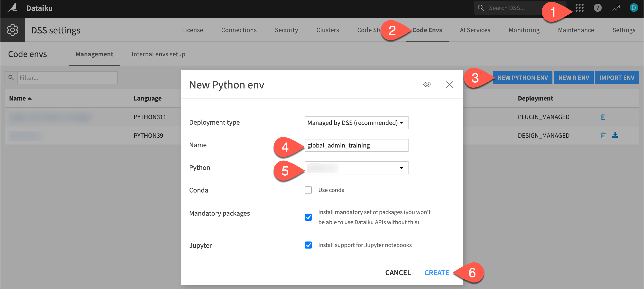Click the PYTHON311 language cell
644x289 pixels.
150,117
